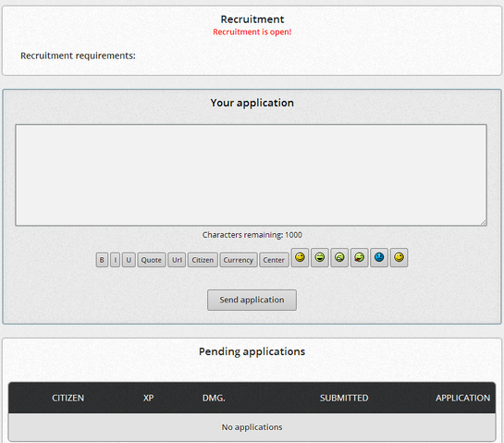Image resolution: width=504 pixels, height=443 pixels.
Task: Apply underline with the U button
Action: pos(129,260)
